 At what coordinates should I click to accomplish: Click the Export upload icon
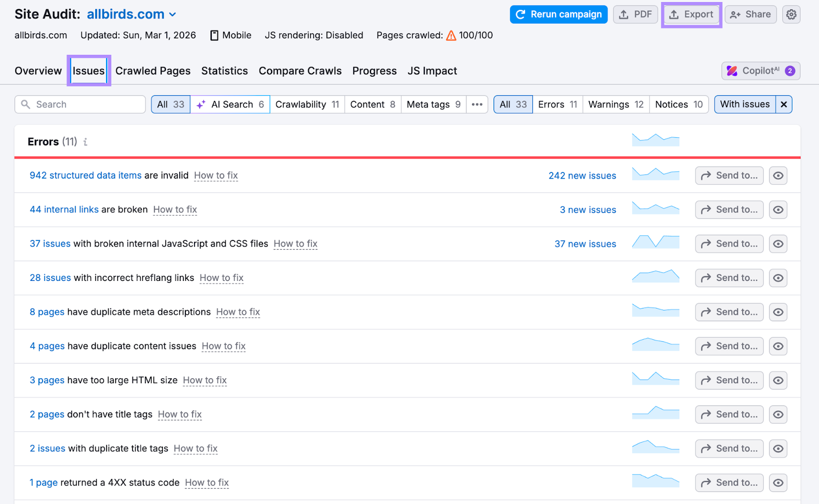tap(674, 14)
